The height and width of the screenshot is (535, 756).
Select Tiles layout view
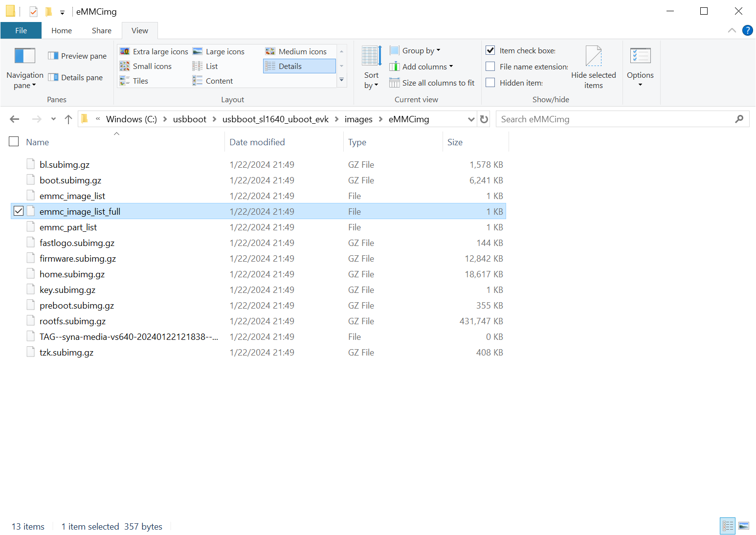point(140,81)
